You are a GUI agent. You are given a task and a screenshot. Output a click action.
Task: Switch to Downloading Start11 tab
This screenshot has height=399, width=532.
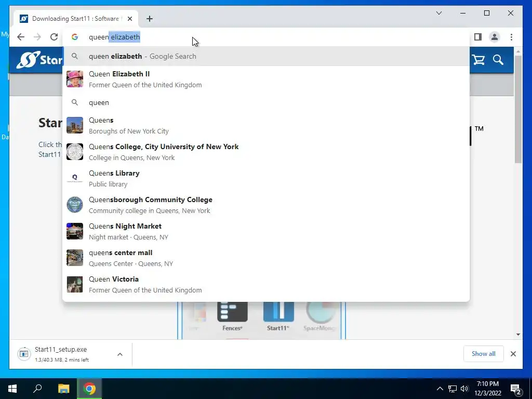pyautogui.click(x=76, y=19)
